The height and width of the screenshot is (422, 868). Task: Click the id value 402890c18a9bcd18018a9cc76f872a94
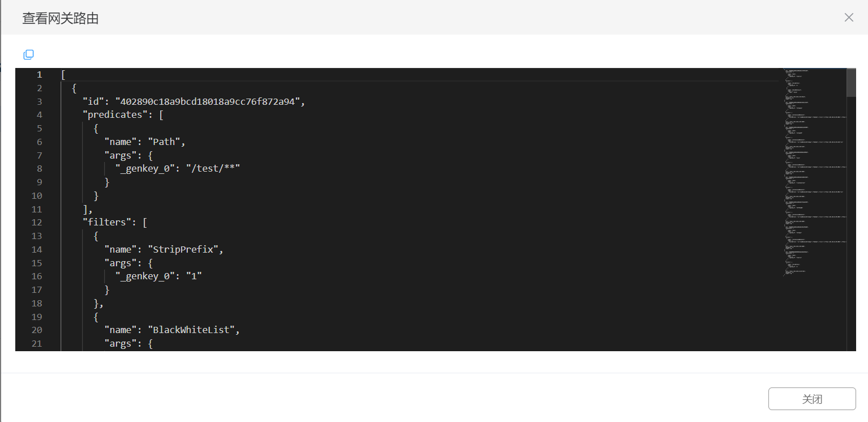[x=210, y=101]
